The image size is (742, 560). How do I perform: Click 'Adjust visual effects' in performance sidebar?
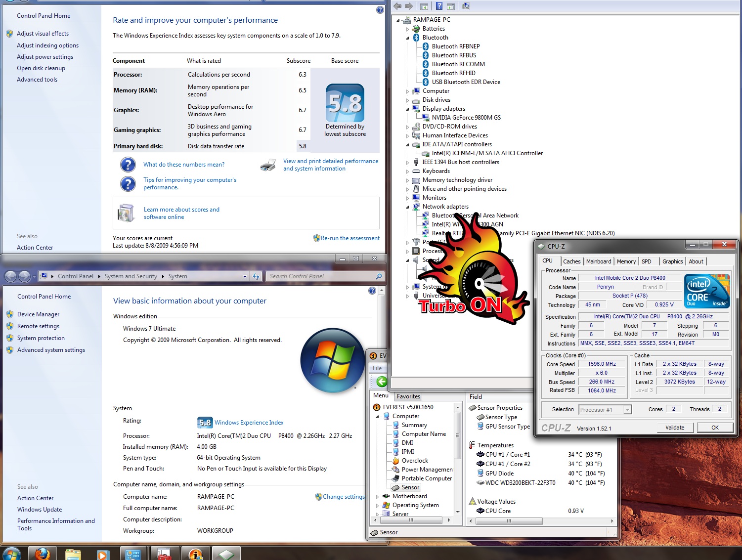tap(43, 34)
